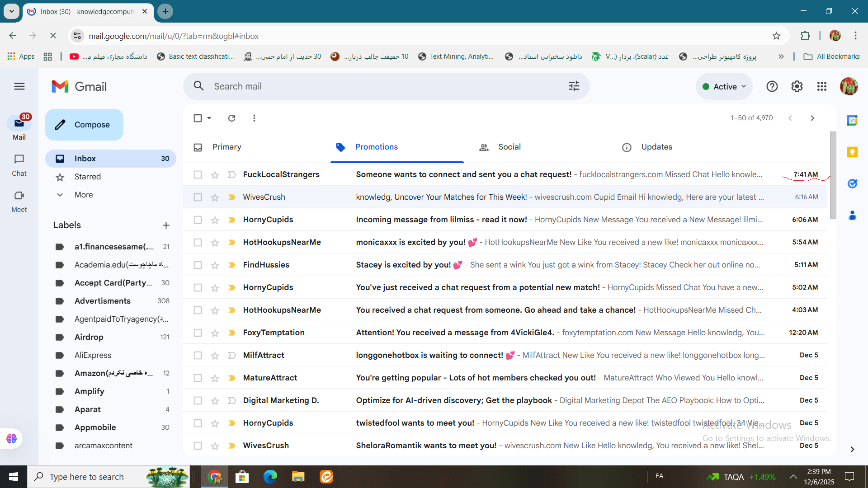
Task: Star the WivesCrush 6:16 AM email
Action: (215, 197)
